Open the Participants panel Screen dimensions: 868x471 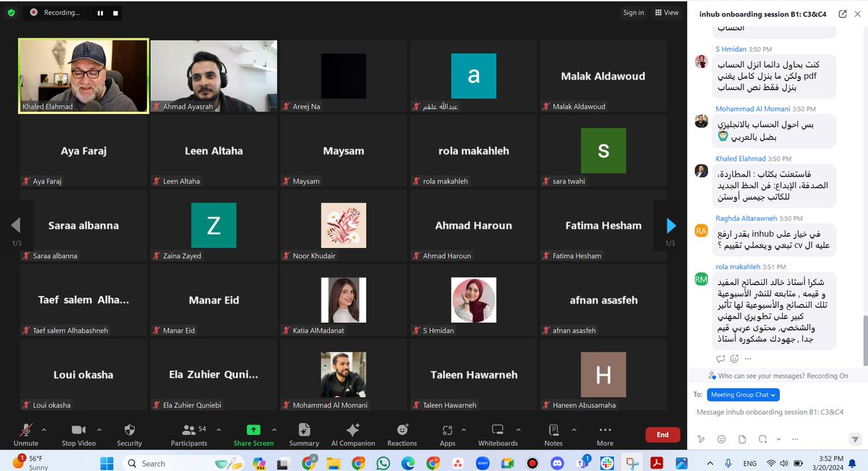pyautogui.click(x=189, y=434)
